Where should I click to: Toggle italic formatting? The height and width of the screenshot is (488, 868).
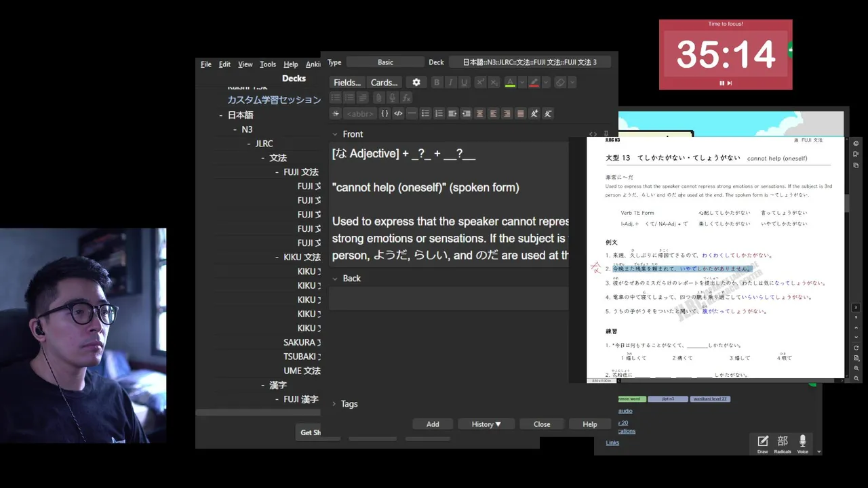coord(450,82)
